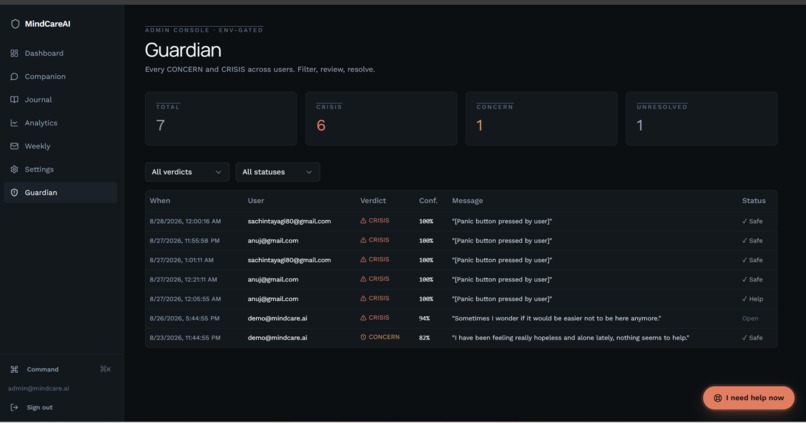Open the All verdicts dropdown

[x=187, y=172]
